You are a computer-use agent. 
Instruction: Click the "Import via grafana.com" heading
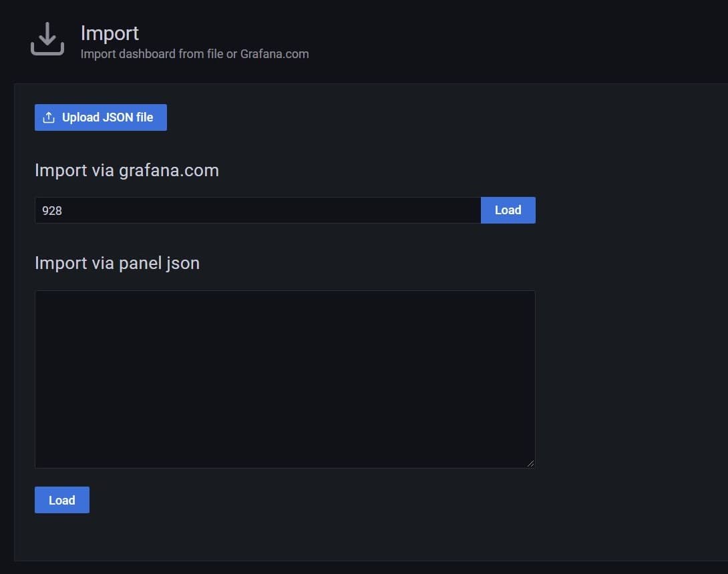(126, 170)
